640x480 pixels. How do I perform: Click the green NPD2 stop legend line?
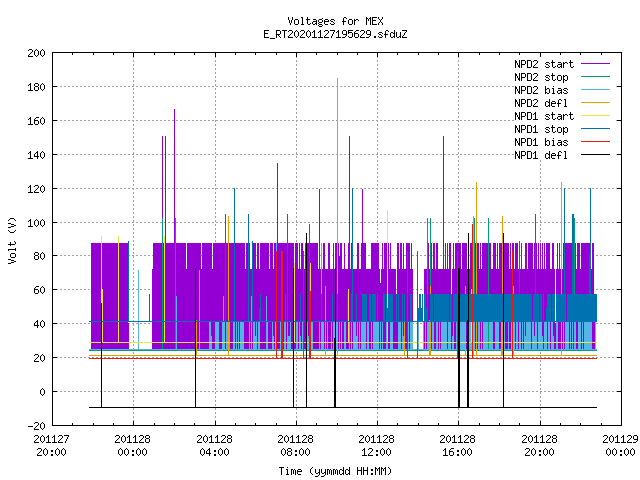(595, 77)
